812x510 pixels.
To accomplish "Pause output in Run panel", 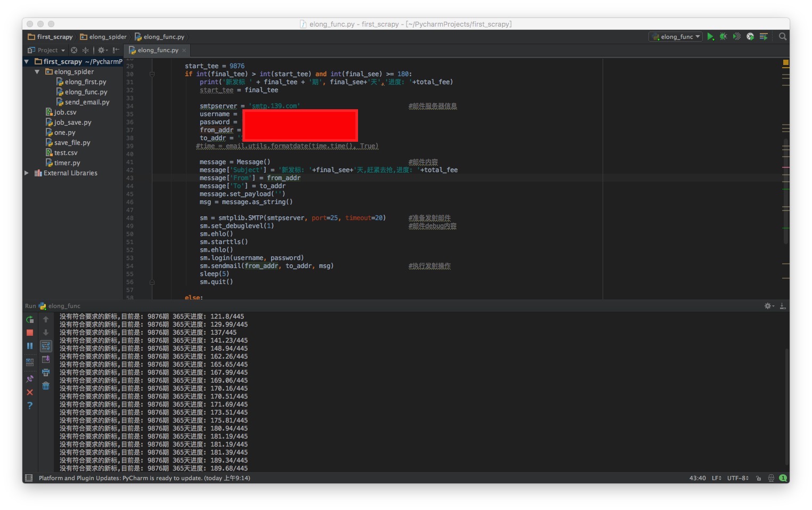I will click(30, 346).
